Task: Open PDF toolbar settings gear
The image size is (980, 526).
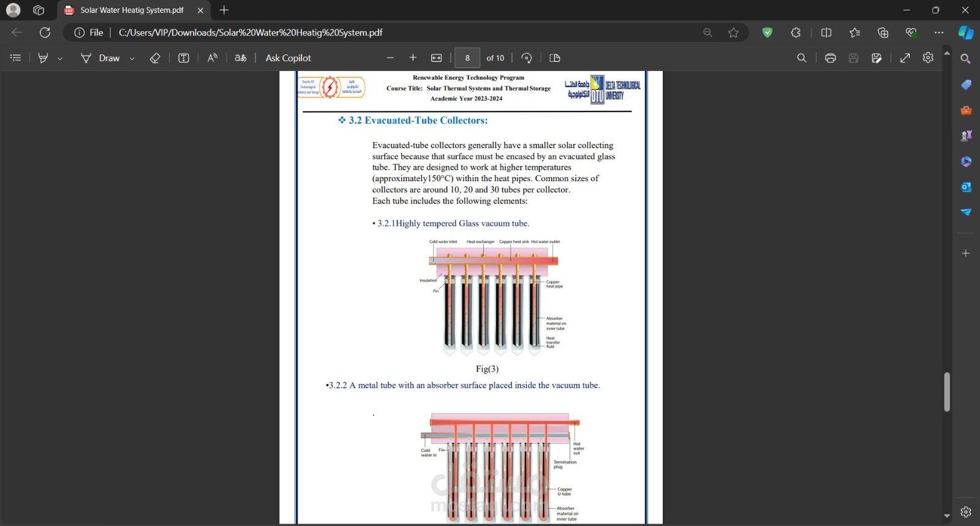Action: click(928, 58)
